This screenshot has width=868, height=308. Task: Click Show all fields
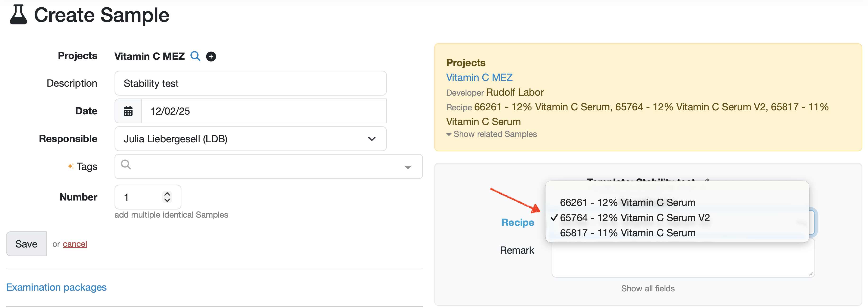648,289
